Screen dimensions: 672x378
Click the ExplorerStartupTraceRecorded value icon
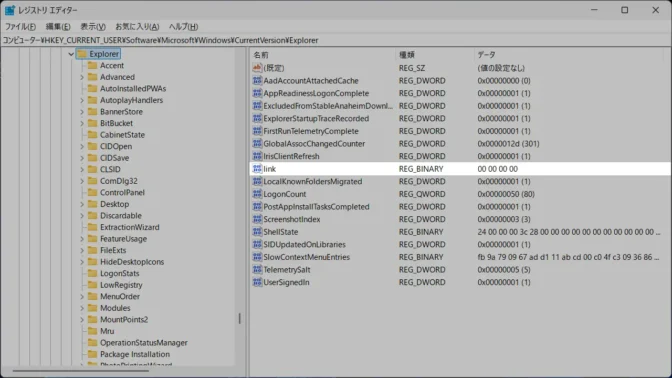257,118
